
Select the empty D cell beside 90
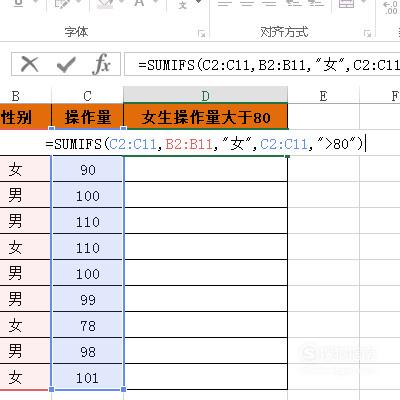pos(206,170)
